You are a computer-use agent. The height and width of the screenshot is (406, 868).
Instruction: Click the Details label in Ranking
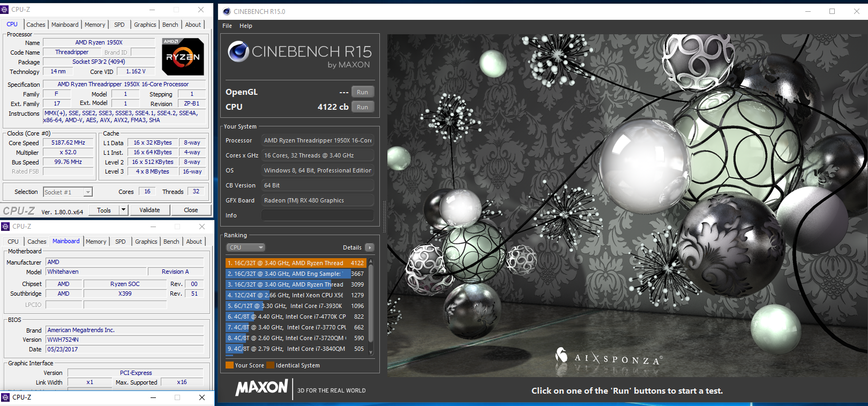(352, 247)
